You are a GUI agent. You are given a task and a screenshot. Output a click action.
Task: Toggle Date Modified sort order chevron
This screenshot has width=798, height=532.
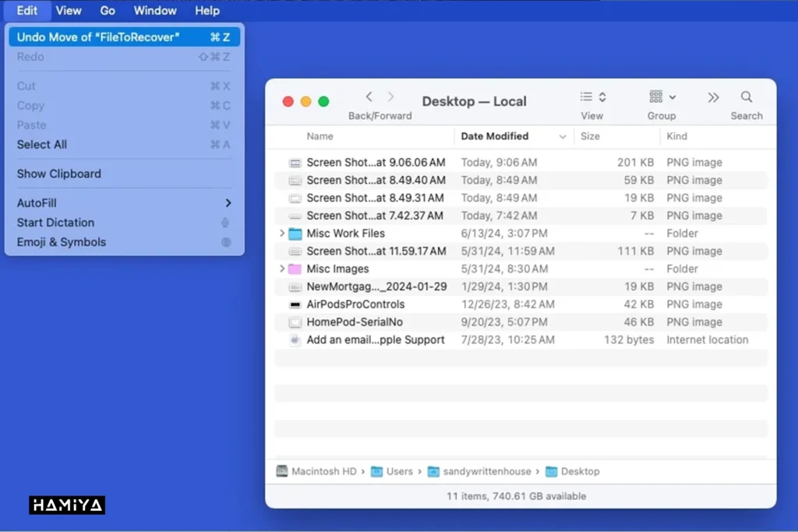[x=563, y=136]
